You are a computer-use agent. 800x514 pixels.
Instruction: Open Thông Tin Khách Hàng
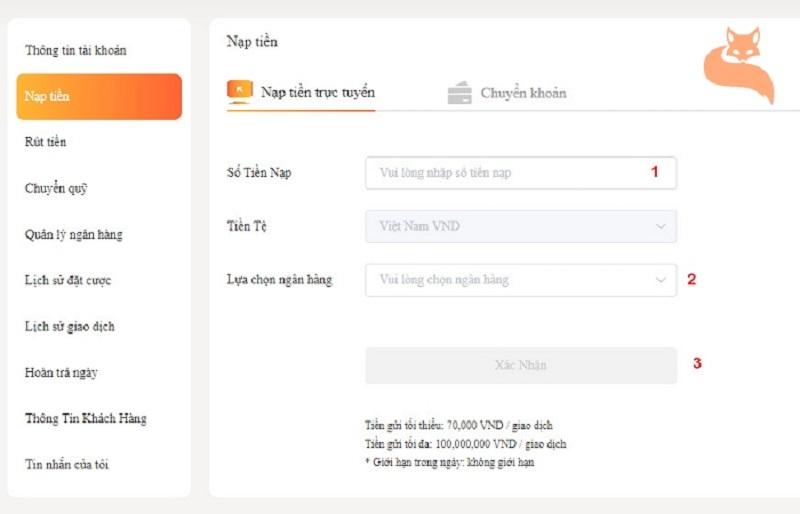(86, 419)
